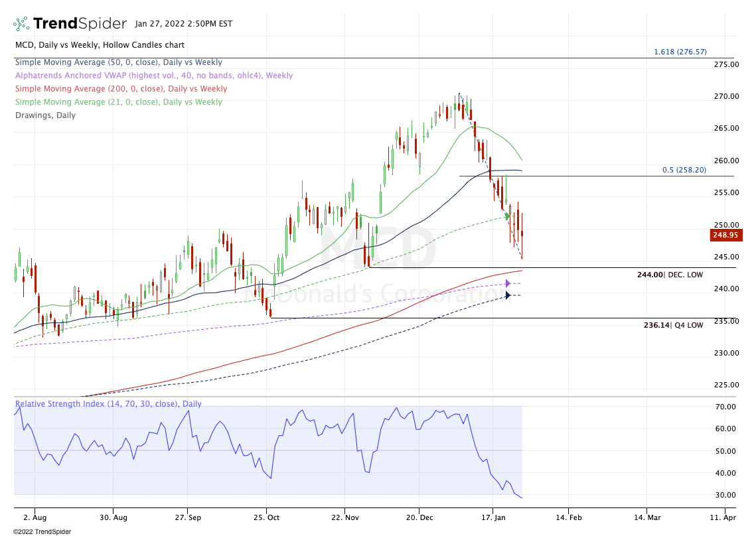This screenshot has width=756, height=538.
Task: Click the purple VWAP arrow marker
Action: point(508,283)
